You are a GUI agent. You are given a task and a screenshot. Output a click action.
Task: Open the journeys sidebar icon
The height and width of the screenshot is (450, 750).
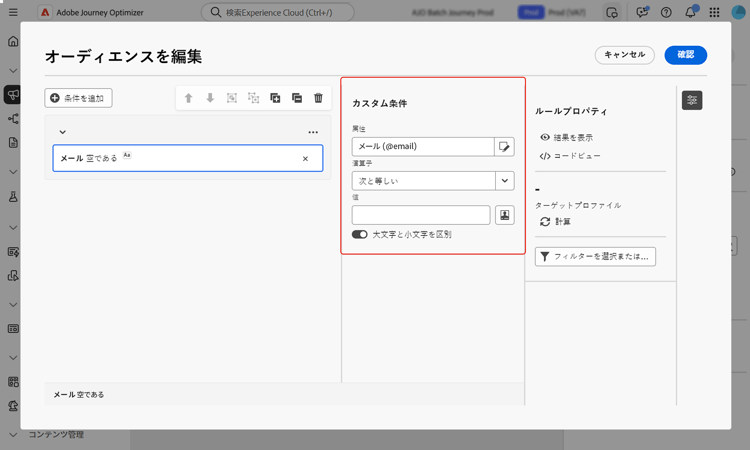click(13, 119)
